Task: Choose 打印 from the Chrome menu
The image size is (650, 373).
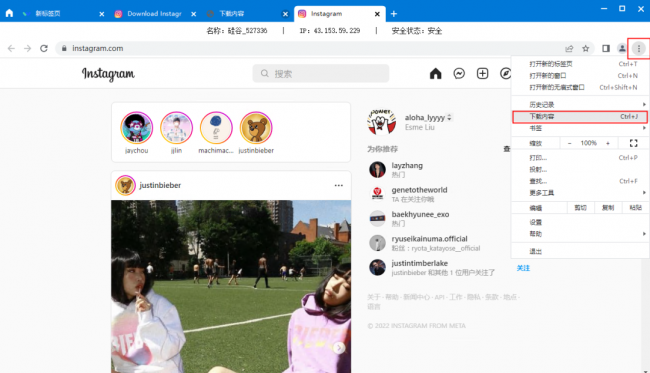Action: point(580,158)
